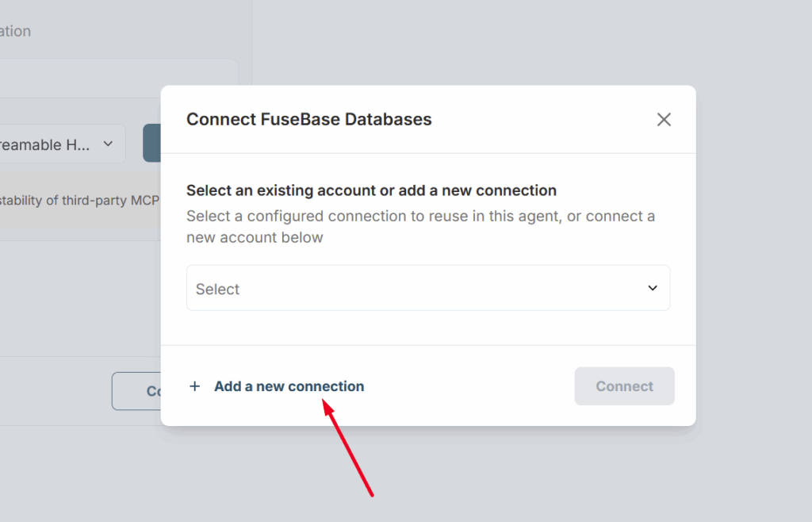Click the plus icon beside Add a new connection

(195, 386)
